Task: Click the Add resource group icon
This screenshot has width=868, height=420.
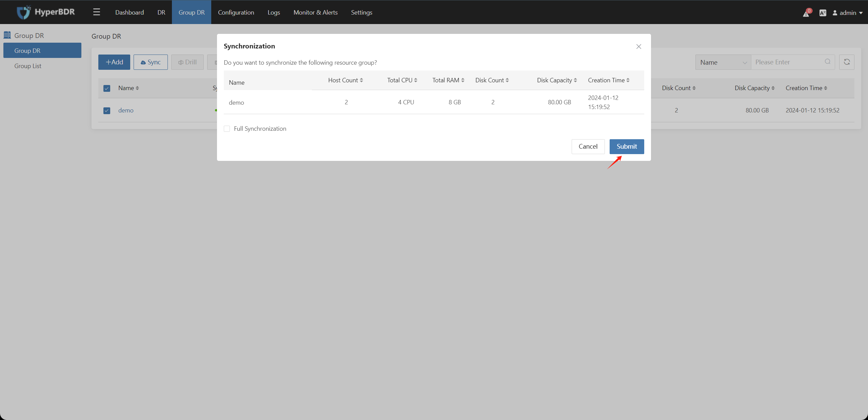Action: [x=114, y=62]
